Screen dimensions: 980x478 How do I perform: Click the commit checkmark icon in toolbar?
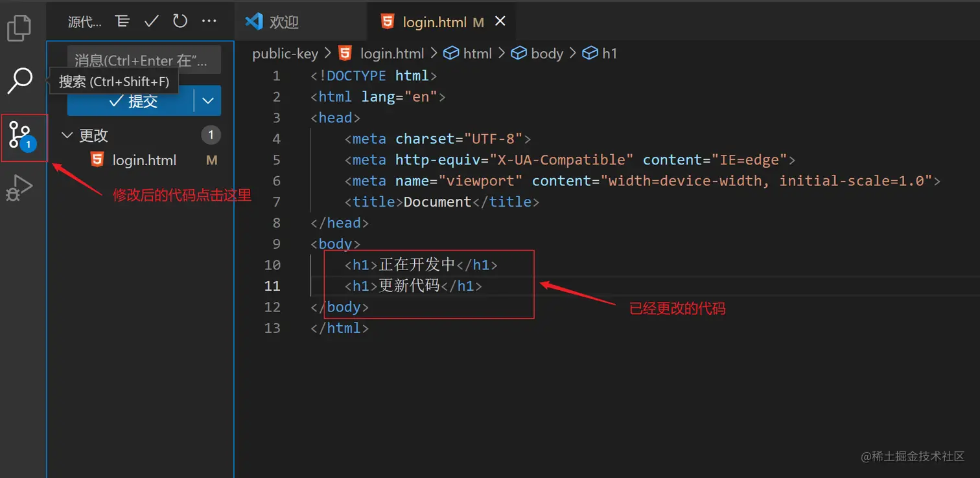pos(151,20)
